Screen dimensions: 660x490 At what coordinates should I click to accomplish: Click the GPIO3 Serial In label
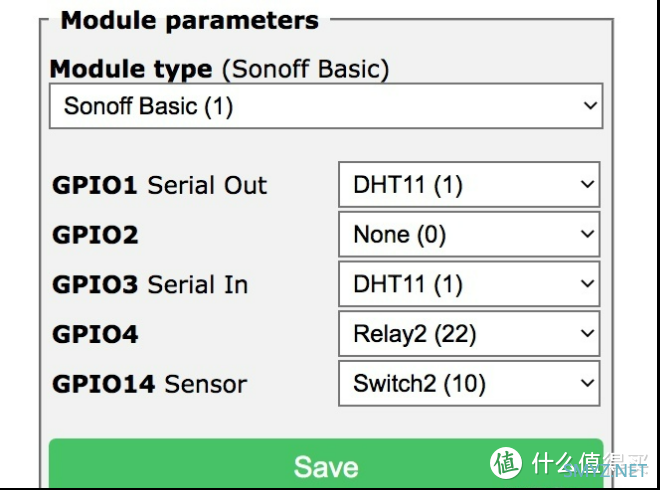point(150,285)
